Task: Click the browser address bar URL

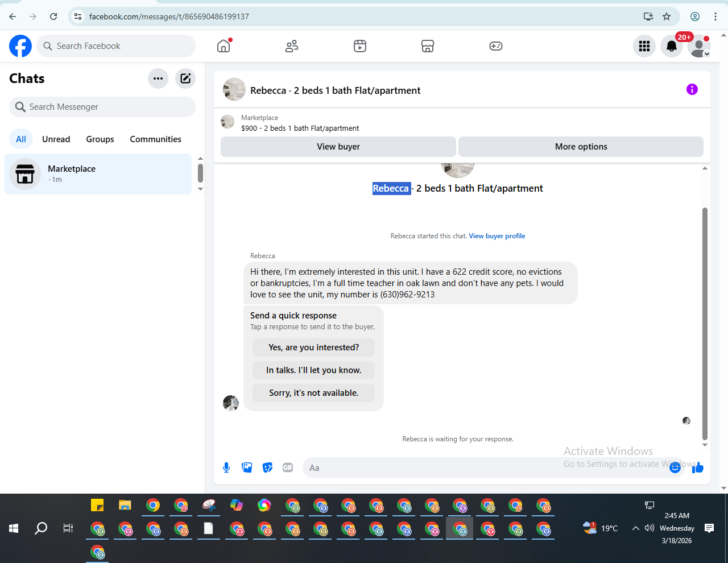Action: 169,16
